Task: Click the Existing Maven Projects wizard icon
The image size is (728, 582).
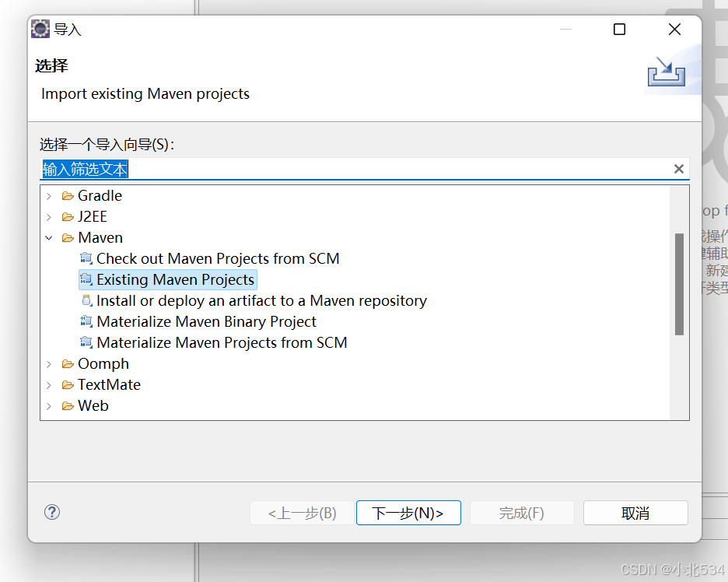Action: click(86, 279)
